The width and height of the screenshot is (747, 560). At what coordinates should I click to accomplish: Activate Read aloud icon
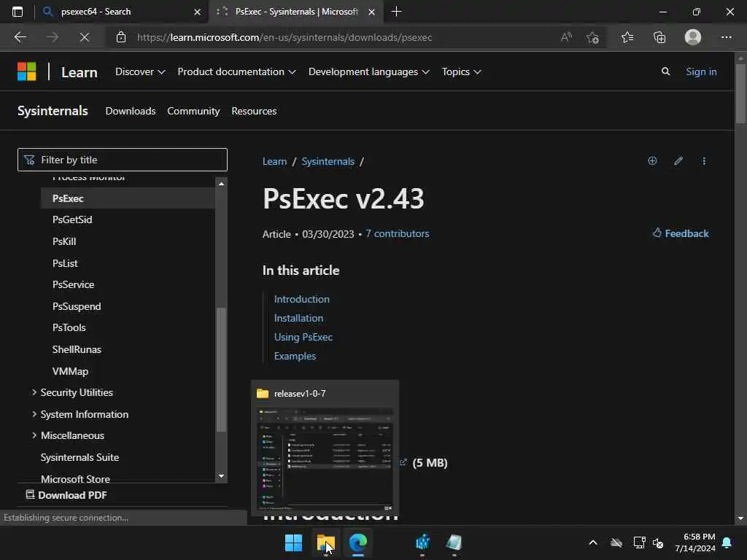[566, 37]
